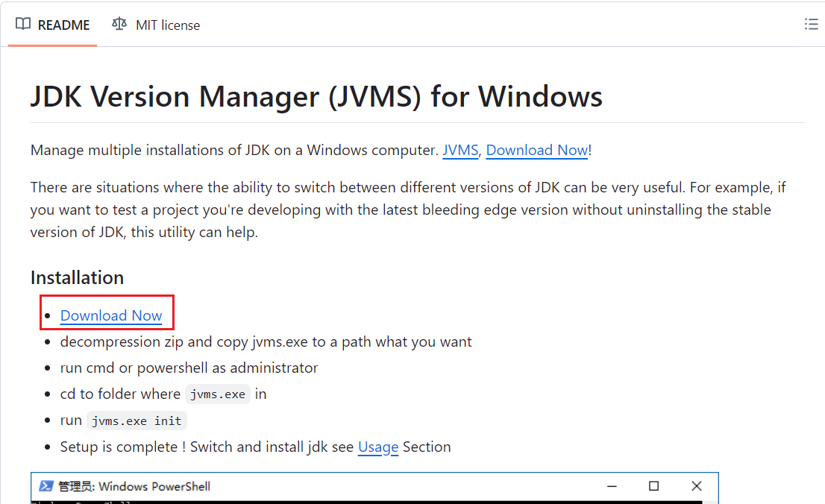Click the 'jvms.exe init' code snippet
Screen dimensions: 825x504
click(x=137, y=421)
